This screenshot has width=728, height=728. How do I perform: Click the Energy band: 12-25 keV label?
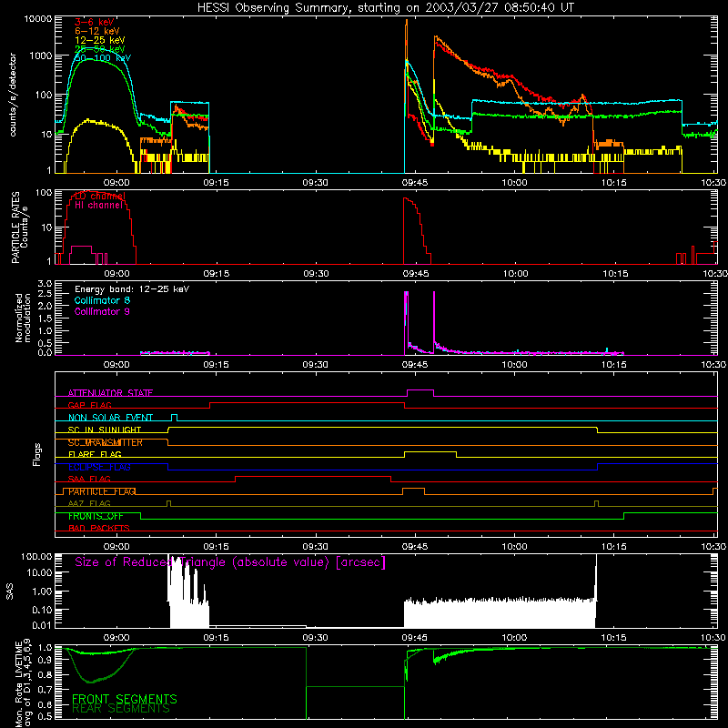(132, 289)
